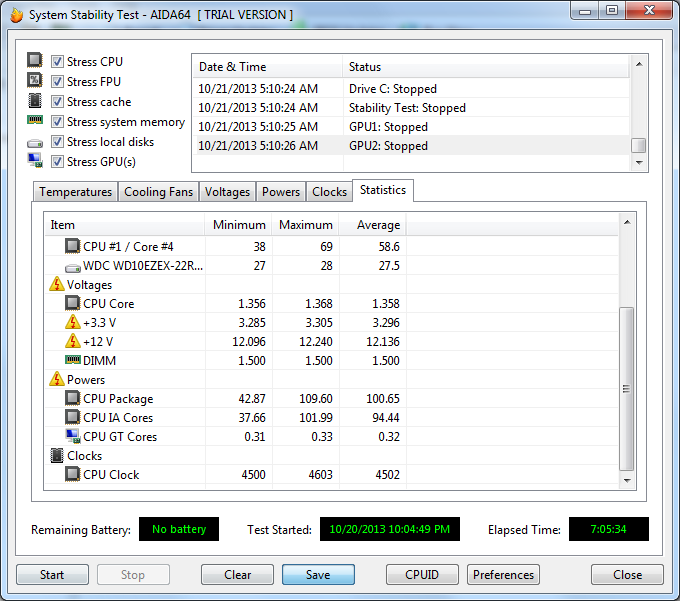Uncheck the Stress FPU checkbox

57,82
